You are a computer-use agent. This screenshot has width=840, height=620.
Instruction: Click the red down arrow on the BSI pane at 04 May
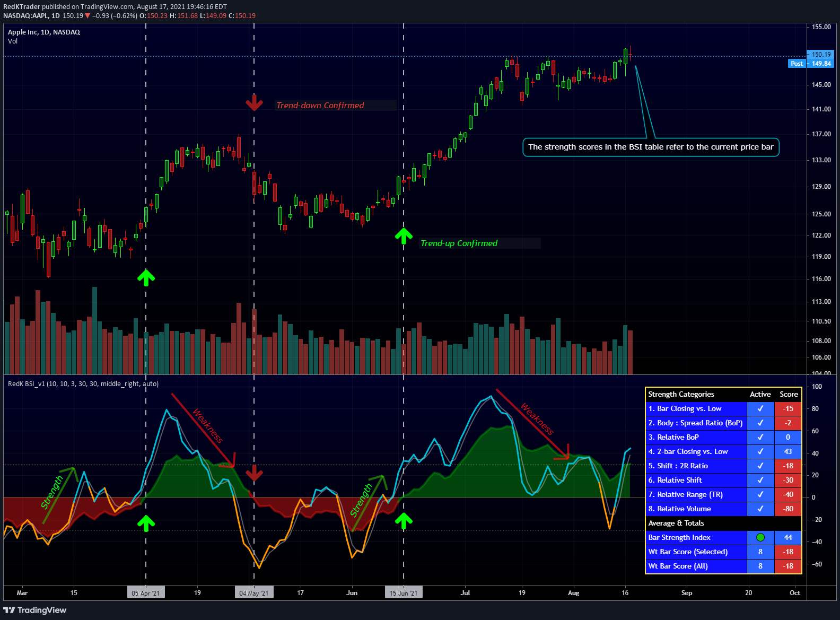pyautogui.click(x=255, y=473)
